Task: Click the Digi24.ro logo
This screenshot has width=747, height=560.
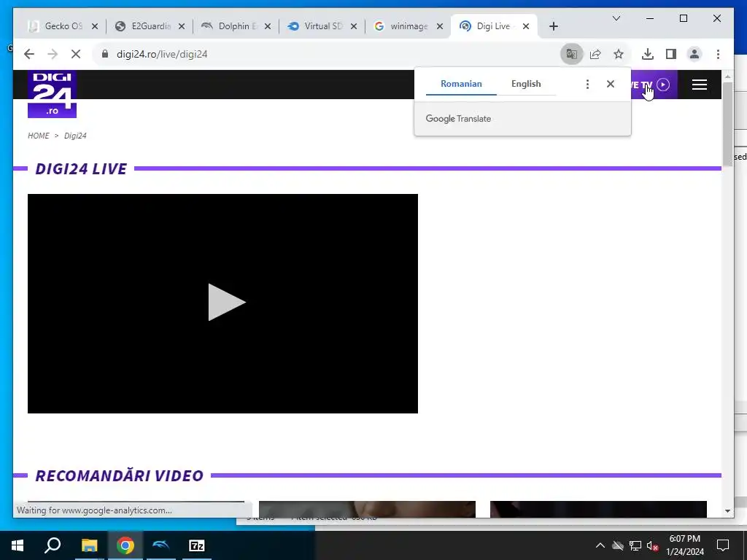Action: 52,94
